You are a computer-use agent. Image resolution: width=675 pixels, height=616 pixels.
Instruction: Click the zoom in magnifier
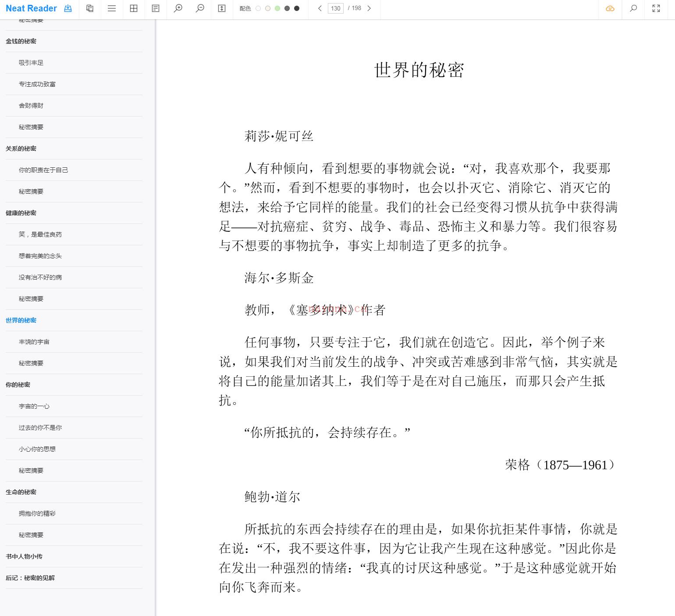(x=178, y=8)
